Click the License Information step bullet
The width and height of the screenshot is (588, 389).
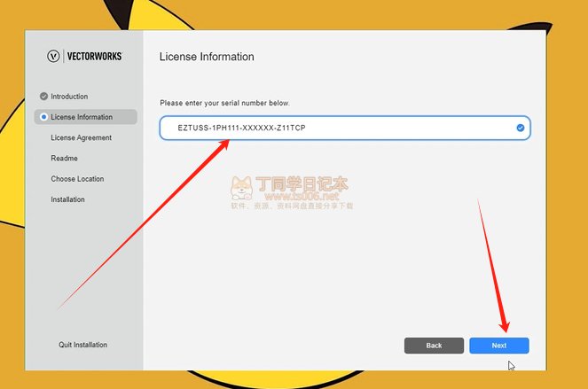pyautogui.click(x=43, y=117)
